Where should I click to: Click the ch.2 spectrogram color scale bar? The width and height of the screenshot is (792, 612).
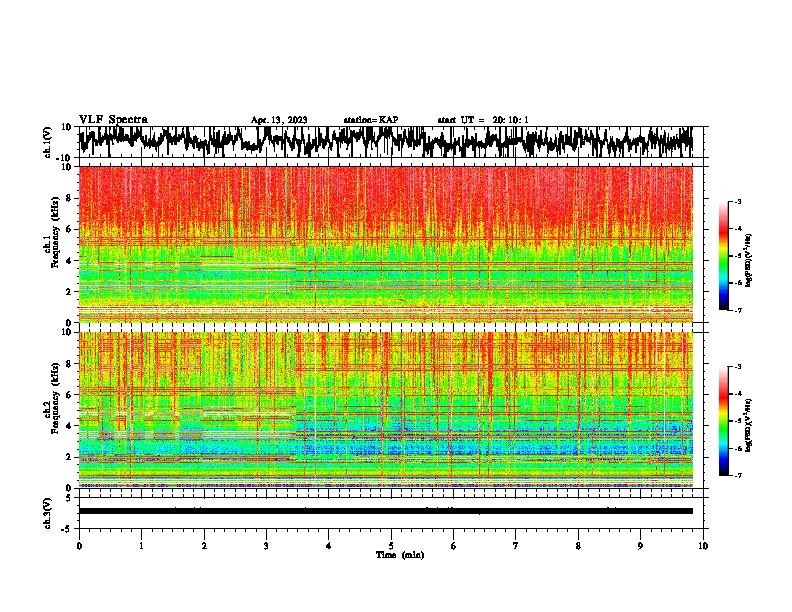723,421
